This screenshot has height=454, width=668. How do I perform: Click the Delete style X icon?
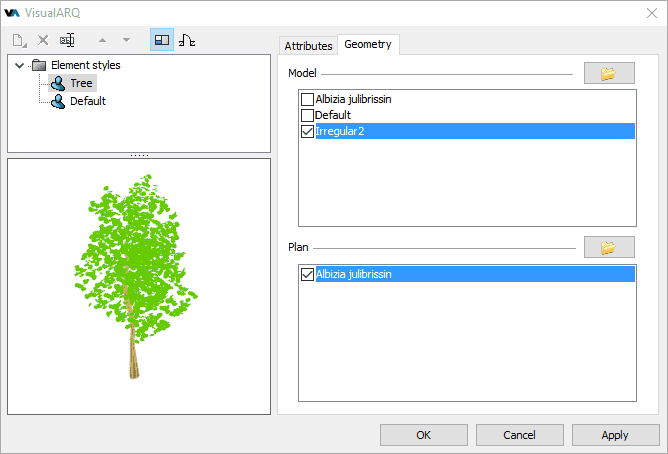[43, 40]
